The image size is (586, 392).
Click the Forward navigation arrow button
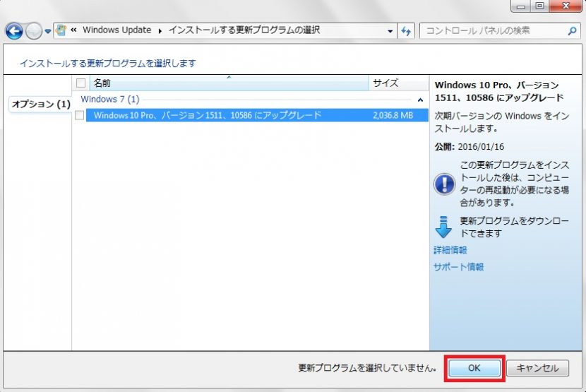pos(34,31)
